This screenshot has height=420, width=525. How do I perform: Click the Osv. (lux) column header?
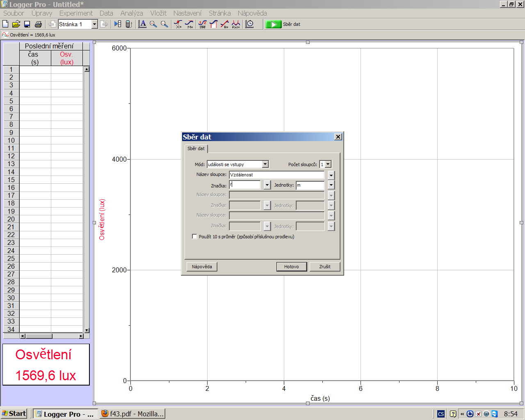(x=67, y=58)
